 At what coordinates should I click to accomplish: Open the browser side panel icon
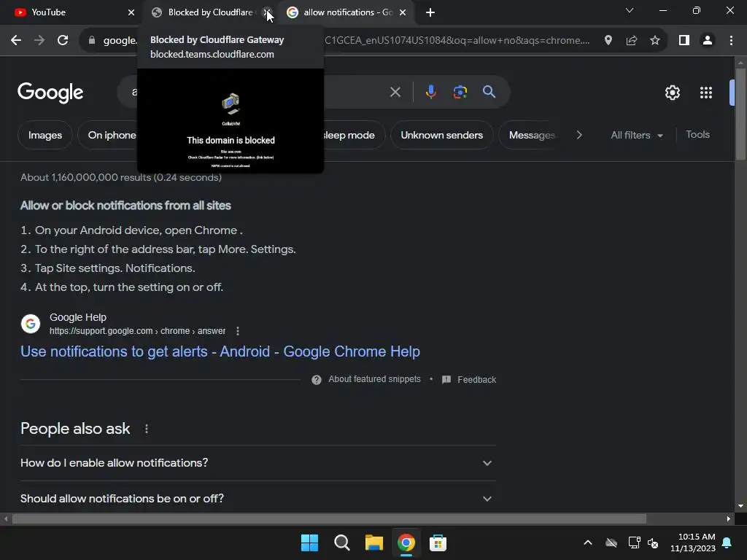point(684,41)
